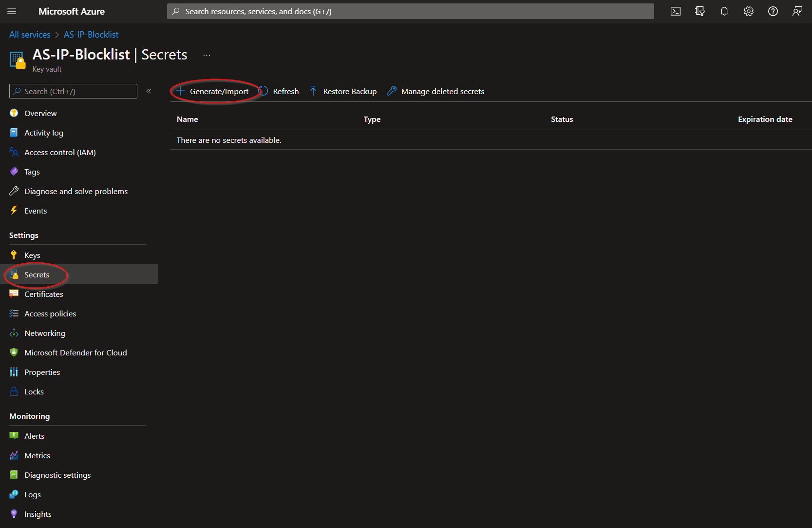Open the hamburger portal menu
This screenshot has width=812, height=528.
(x=12, y=11)
